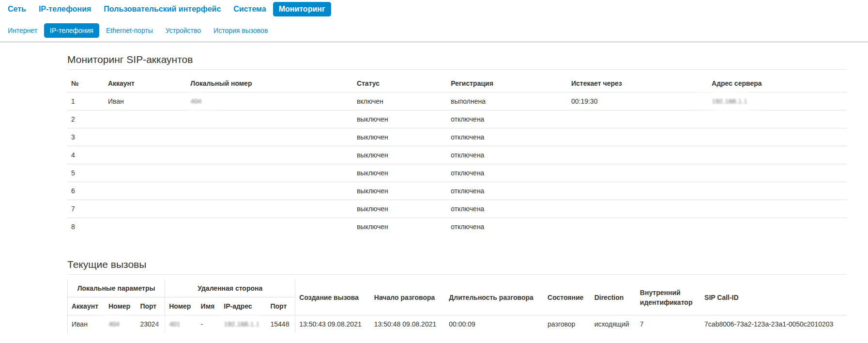Click the разговор call state value
This screenshot has height=343, width=868.
click(x=561, y=324)
